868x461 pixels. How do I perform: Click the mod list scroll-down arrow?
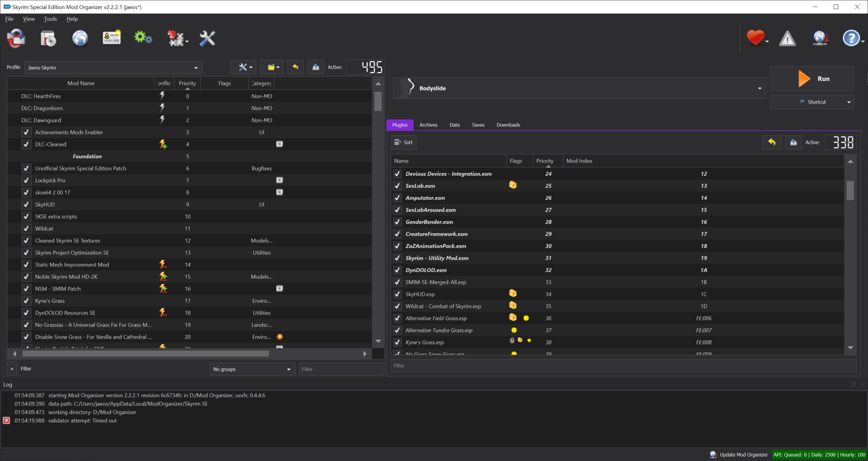[x=378, y=341]
